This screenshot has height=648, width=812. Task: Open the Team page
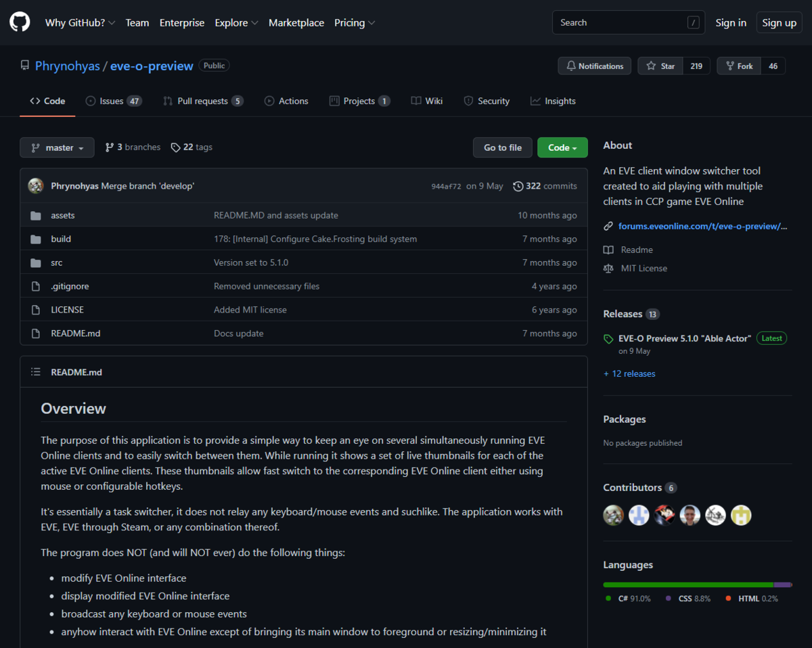(x=137, y=22)
